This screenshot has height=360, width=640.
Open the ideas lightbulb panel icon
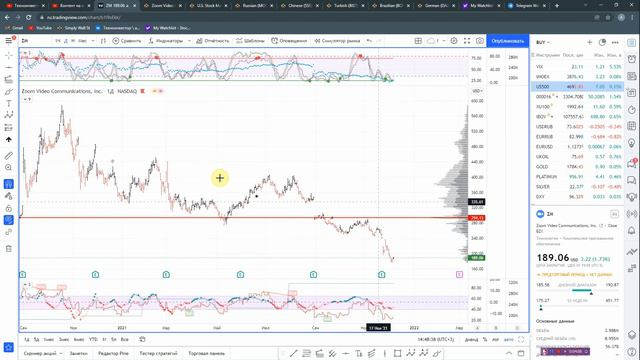pyautogui.click(x=632, y=143)
